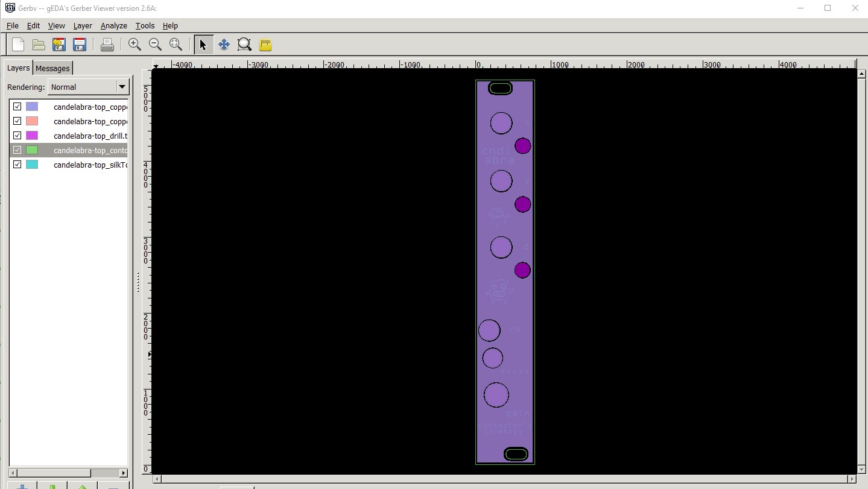The height and width of the screenshot is (489, 868).
Task: Save the project with floppy icon
Action: click(x=79, y=45)
